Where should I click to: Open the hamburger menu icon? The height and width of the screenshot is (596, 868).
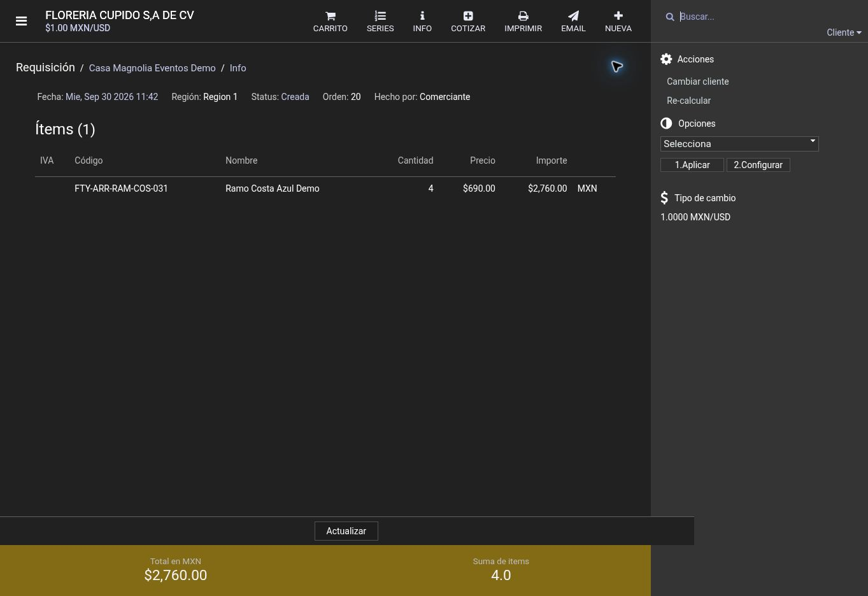(x=21, y=21)
